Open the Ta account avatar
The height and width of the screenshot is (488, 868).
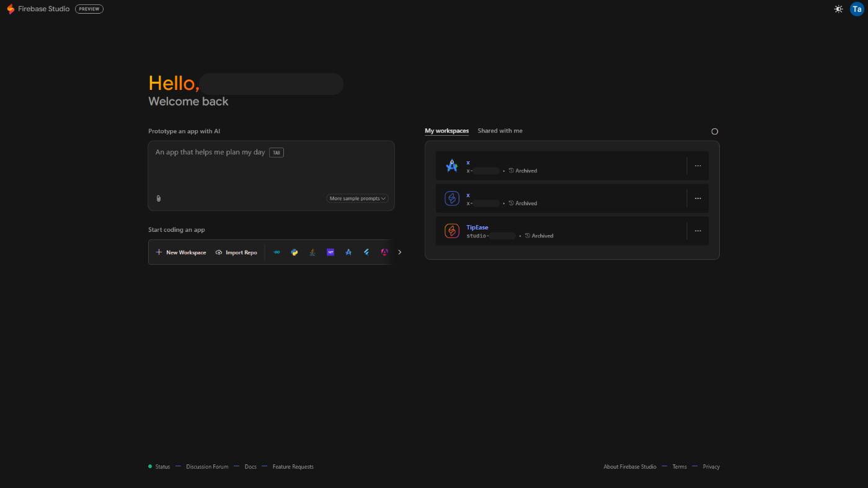[x=857, y=9]
